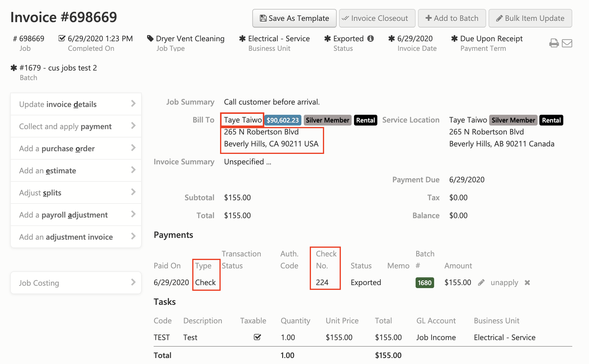Image resolution: width=589 pixels, height=364 pixels.
Task: Click the unapply payment link
Action: point(504,282)
